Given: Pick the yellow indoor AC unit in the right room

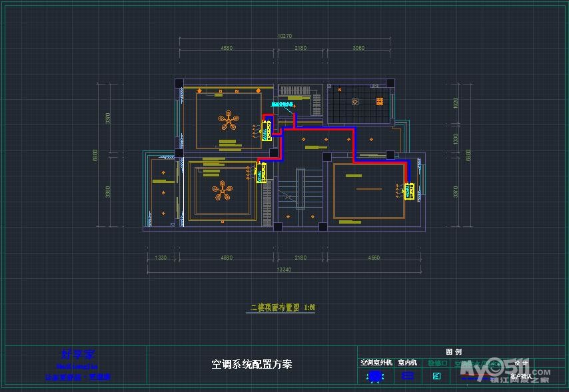Looking at the screenshot, I should (409, 192).
